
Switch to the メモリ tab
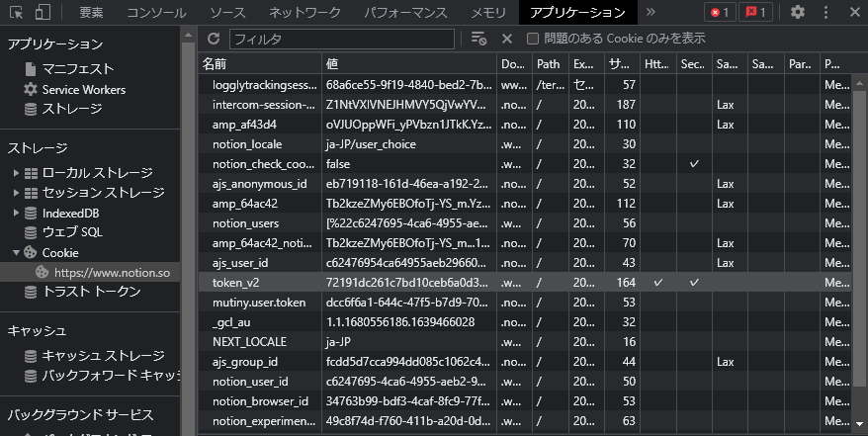(x=488, y=12)
